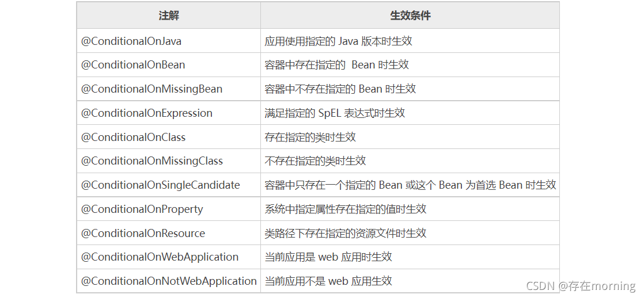
Task: Click the @ConditionalOnExpression annotation
Action: (147, 113)
